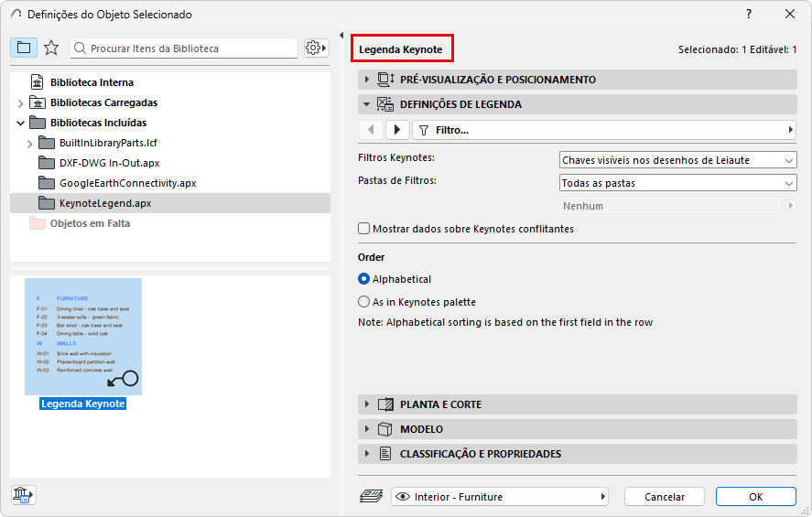Click library manager icon at bottom left
Image resolution: width=812 pixels, height=517 pixels.
23,495
